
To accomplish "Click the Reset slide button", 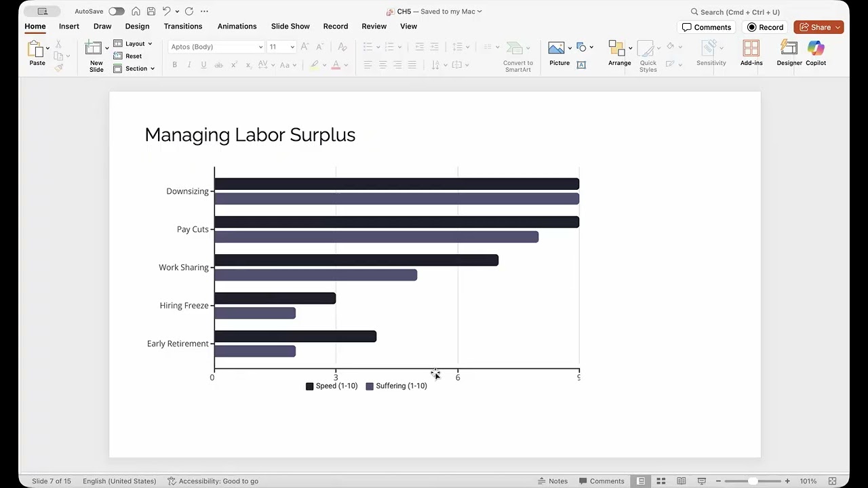I will coord(127,56).
